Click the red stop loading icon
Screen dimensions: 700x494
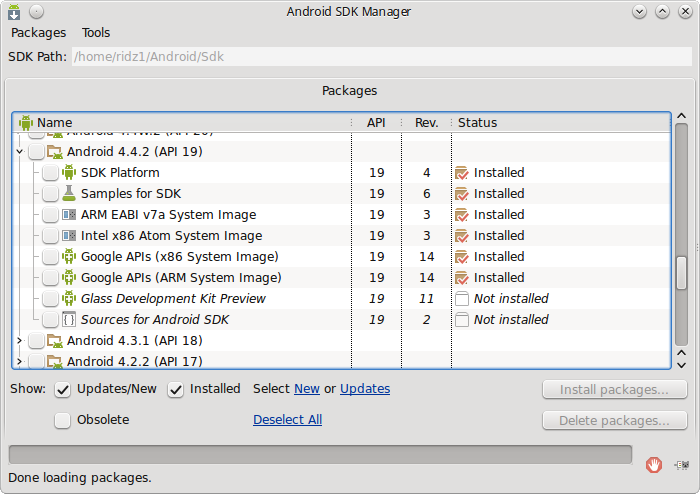(654, 464)
